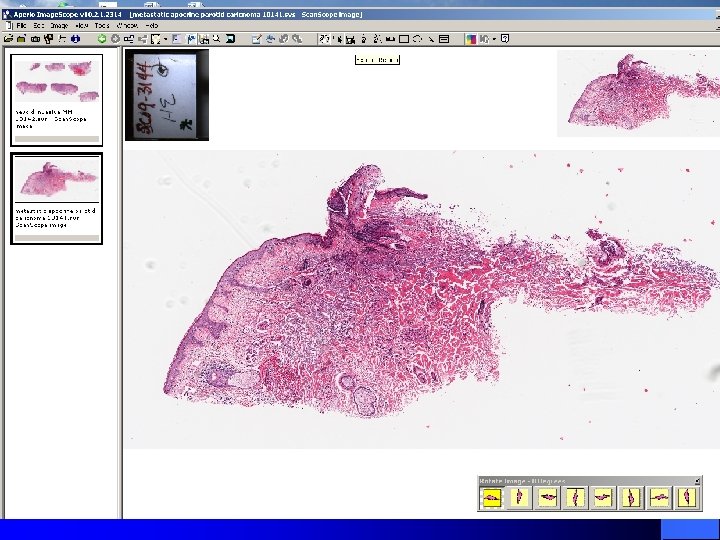The height and width of the screenshot is (540, 720).
Task: Click the pointer-arrow icon in the annotation toolbar
Action: click(338, 39)
